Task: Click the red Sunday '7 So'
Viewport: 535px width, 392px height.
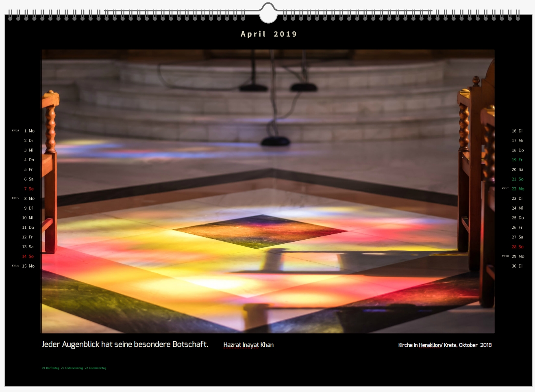Action: tap(29, 189)
